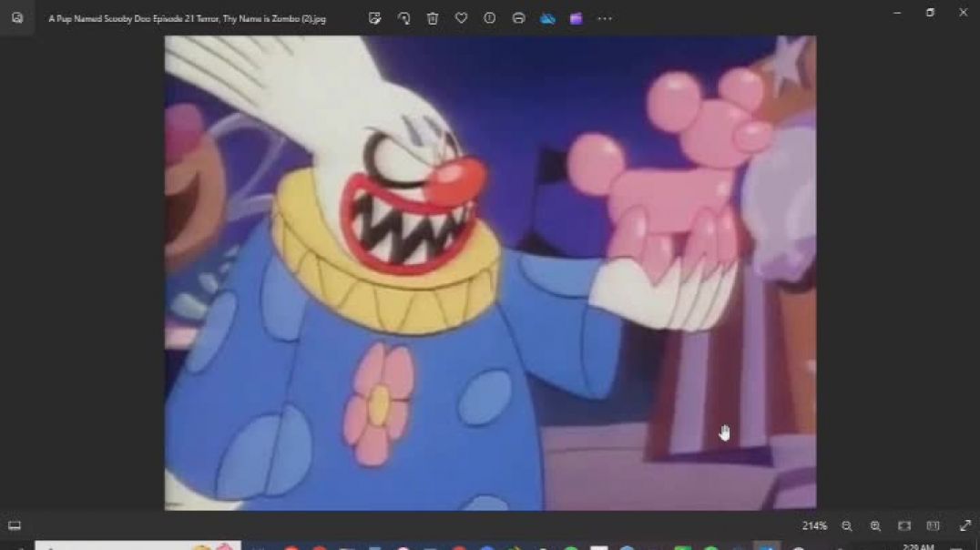Click the 214% zoom level value
Image resolution: width=980 pixels, height=550 pixels.
click(814, 526)
